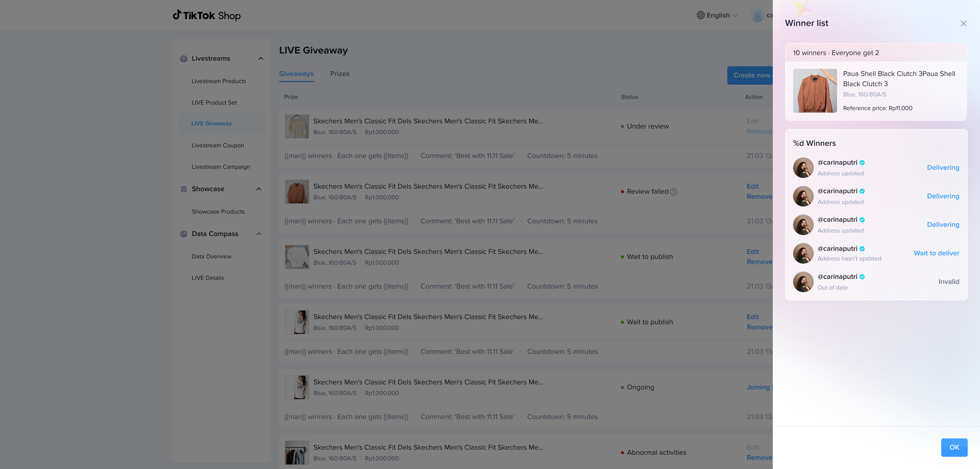The width and height of the screenshot is (980, 469).
Task: Click the Wait to deliver link
Action: click(936, 253)
